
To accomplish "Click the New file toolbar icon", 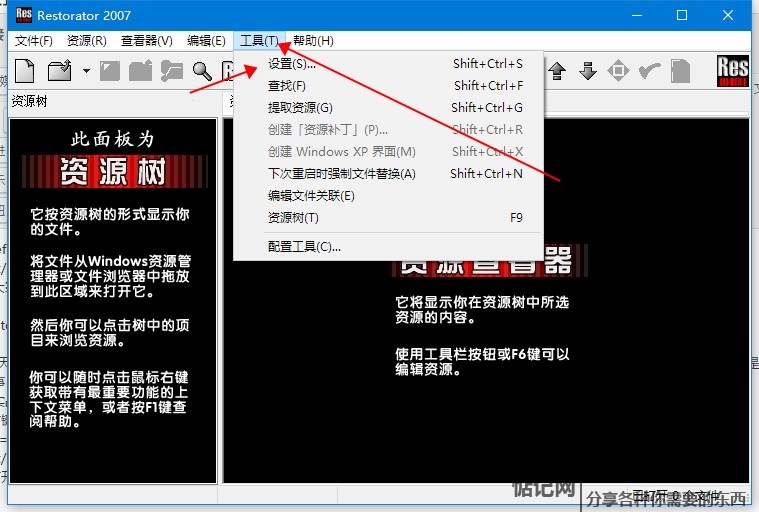I will coord(25,71).
